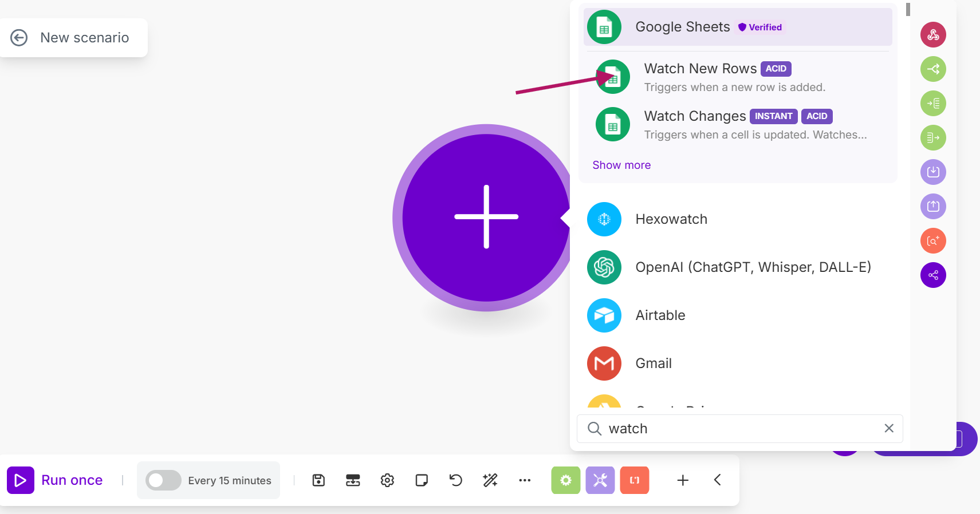Click the big purple plus module circle
The width and height of the screenshot is (980, 514).
(x=486, y=218)
